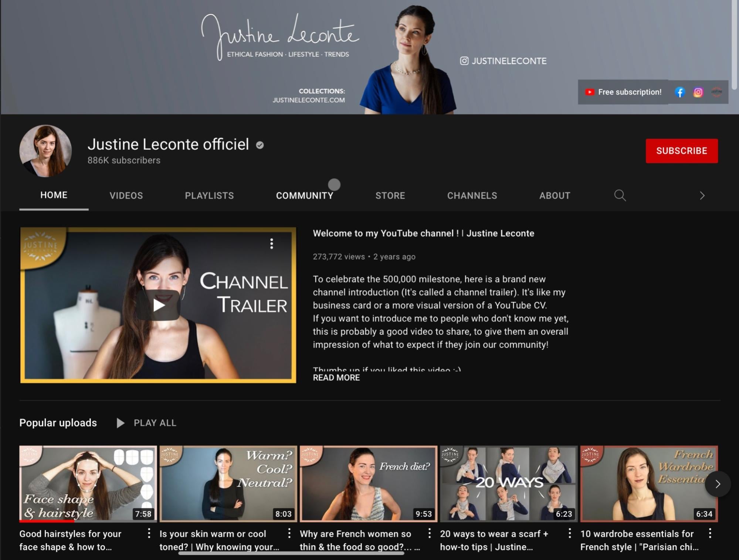Open the Justine logo link in banner
The height and width of the screenshot is (560, 739).
[716, 92]
